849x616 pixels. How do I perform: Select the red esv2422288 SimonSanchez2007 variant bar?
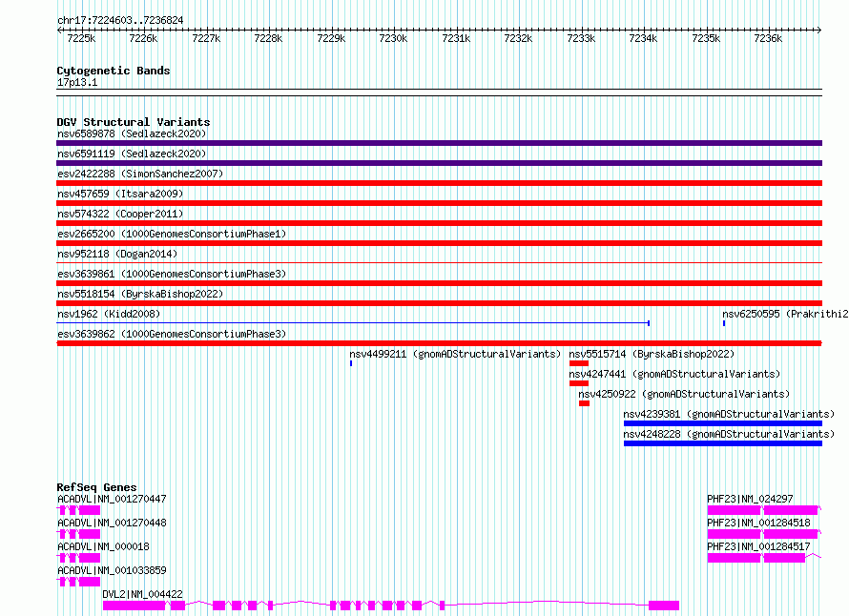tap(439, 183)
